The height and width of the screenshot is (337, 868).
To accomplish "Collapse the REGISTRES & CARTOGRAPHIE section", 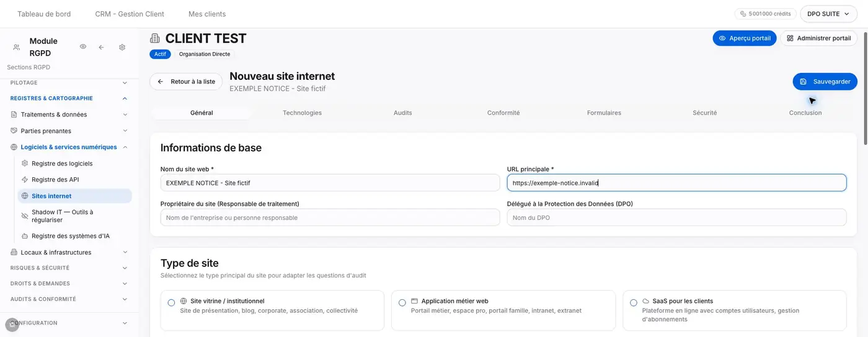I will (125, 98).
